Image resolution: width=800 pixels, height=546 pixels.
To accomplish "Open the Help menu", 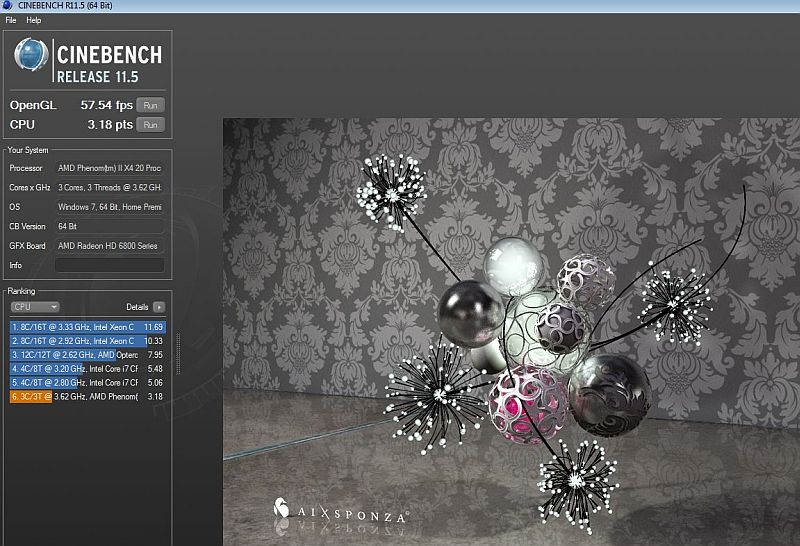I will point(34,20).
